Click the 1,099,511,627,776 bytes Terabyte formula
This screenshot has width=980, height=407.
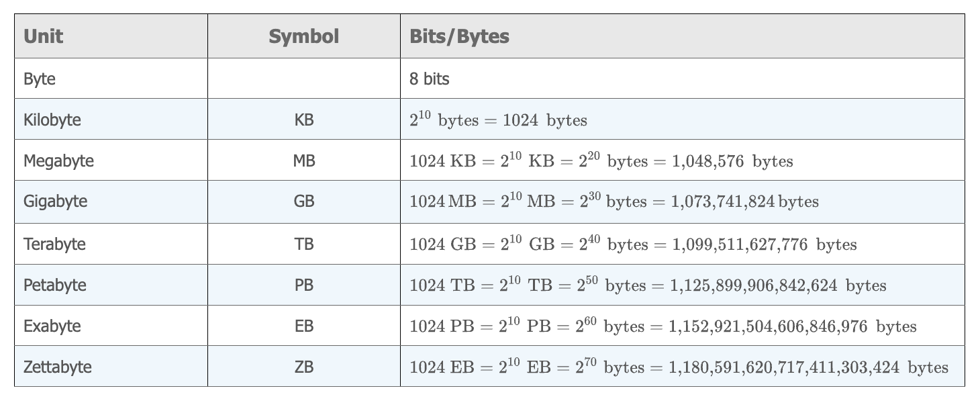(x=633, y=244)
